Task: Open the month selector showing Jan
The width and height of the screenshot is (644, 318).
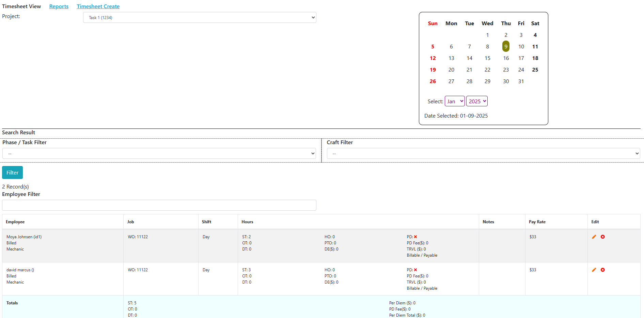Action: (455, 101)
